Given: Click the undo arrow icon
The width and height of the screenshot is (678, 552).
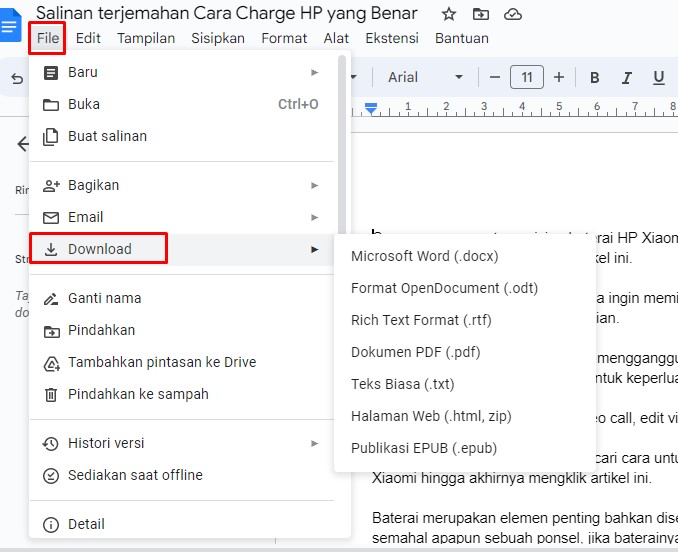Looking at the screenshot, I should [17, 79].
